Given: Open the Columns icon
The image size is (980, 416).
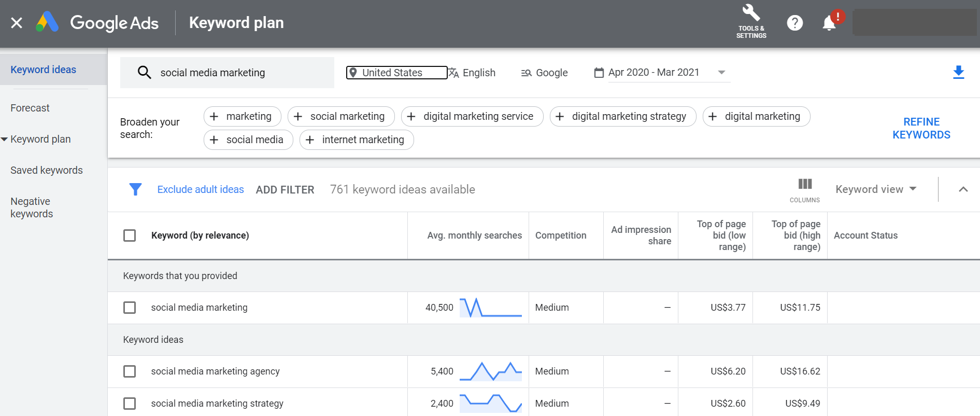Looking at the screenshot, I should tap(805, 190).
